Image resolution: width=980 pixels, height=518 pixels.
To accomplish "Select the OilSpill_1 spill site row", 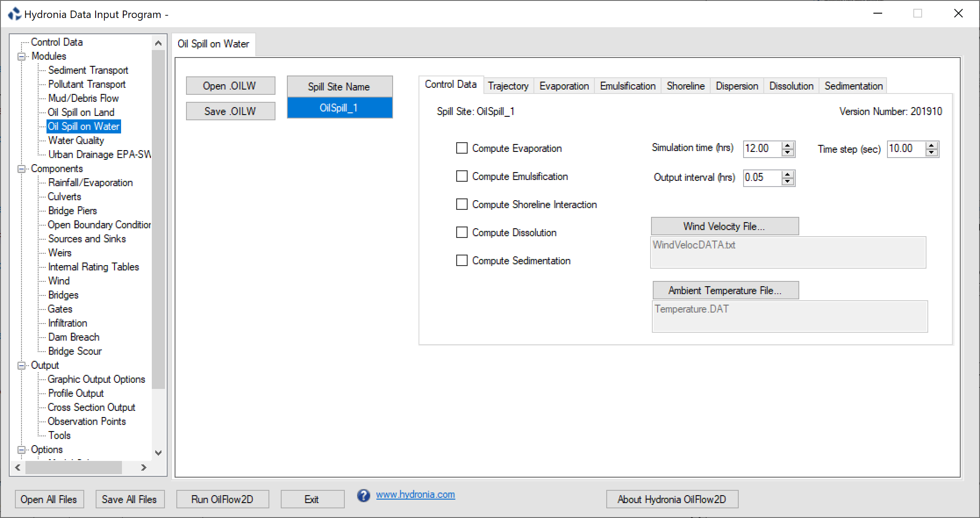I will pos(340,108).
